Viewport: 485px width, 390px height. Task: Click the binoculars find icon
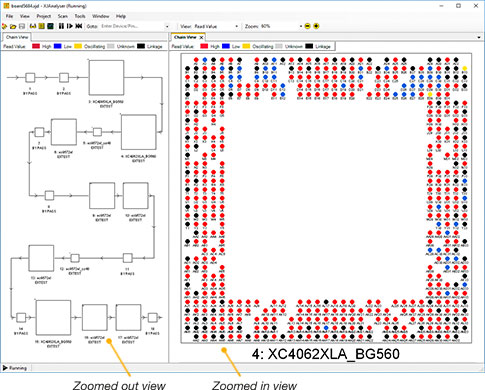coord(33,26)
